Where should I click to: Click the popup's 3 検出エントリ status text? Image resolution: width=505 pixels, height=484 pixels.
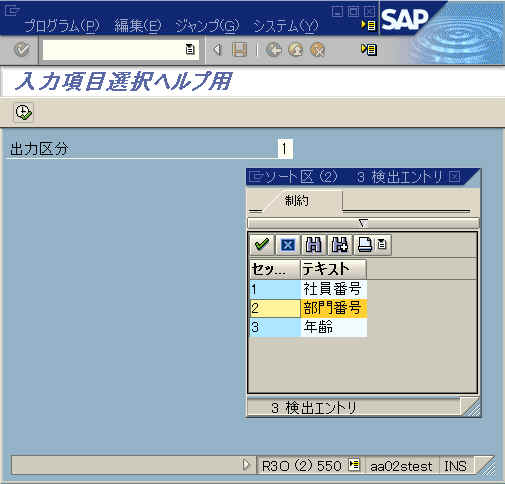tap(314, 408)
